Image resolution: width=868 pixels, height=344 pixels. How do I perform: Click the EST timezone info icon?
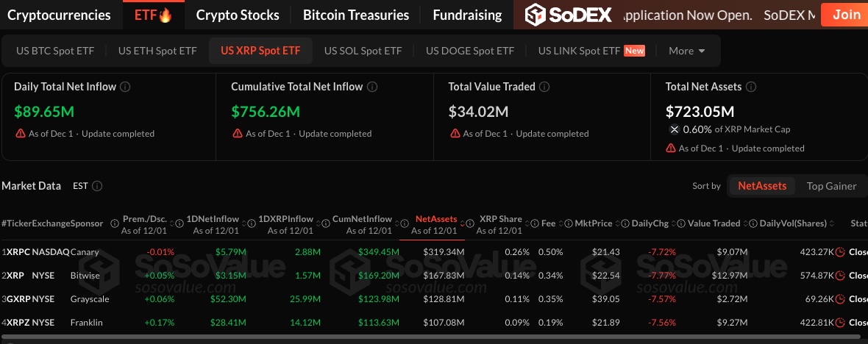(97, 186)
